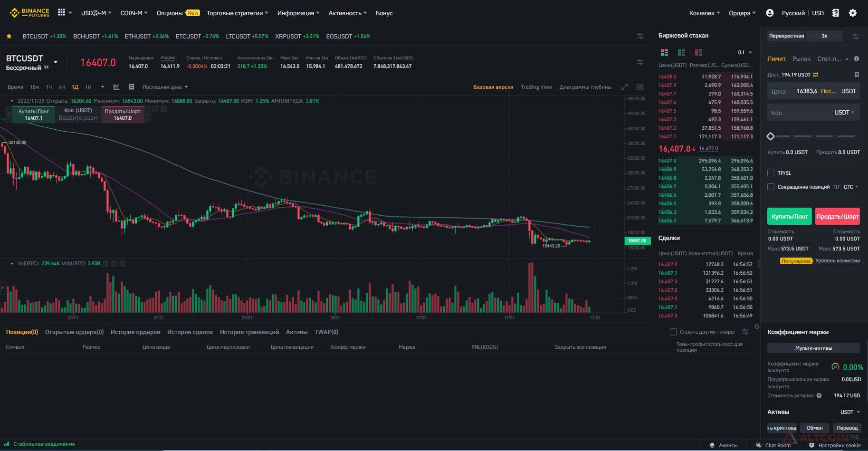Show bids-only order book view
868x451 pixels.
[681, 52]
